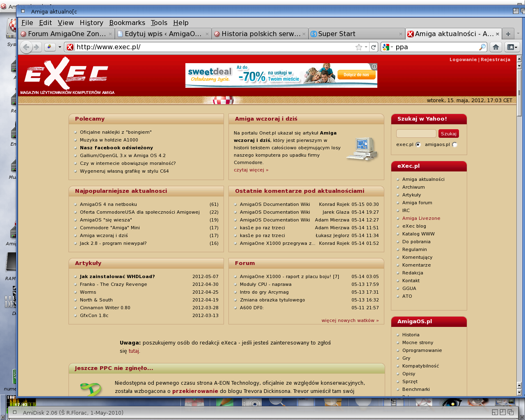Go back with the browser back arrow
The height and width of the screenshot is (420, 525).
pos(26,47)
